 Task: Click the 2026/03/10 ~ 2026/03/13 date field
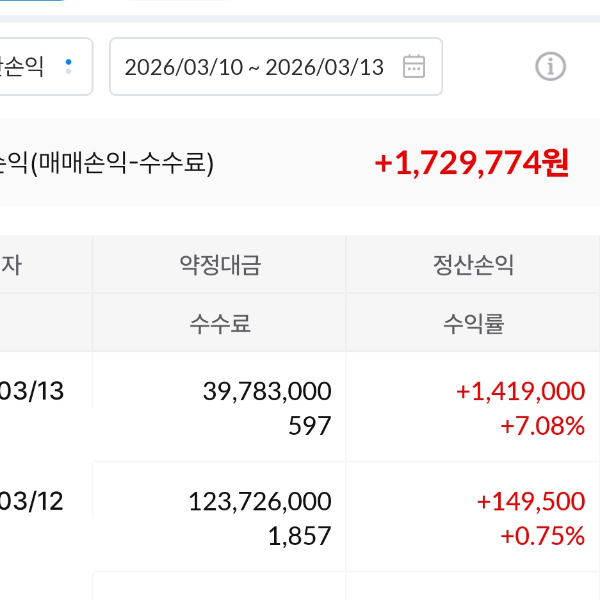[254, 67]
